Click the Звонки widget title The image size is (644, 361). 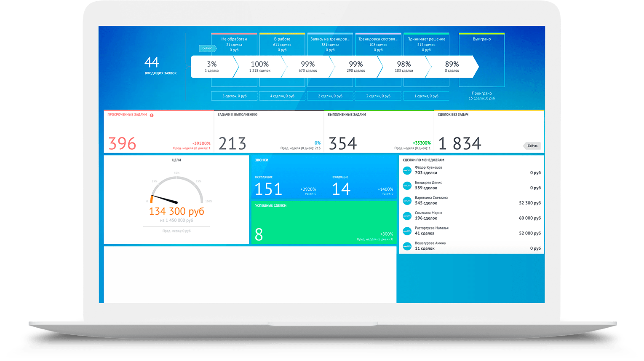(262, 160)
